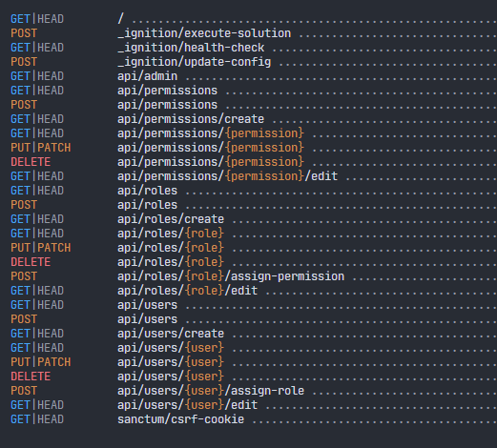
Task: Click "api/permissions" on the GET|HEAD row
Action: (167, 91)
